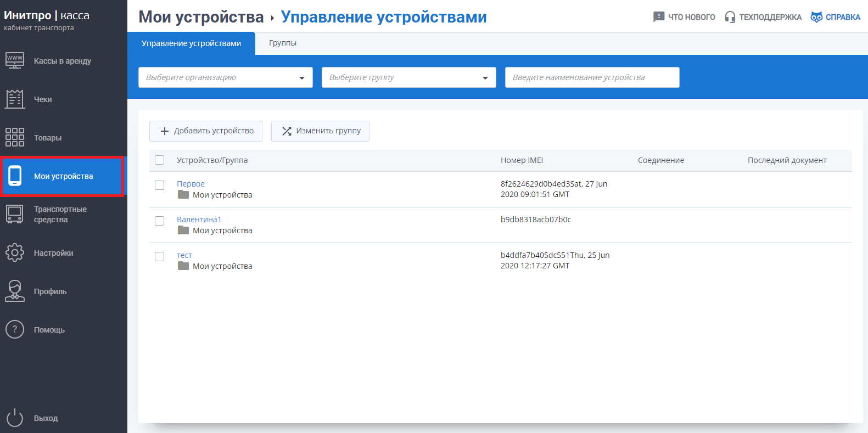
Task: Click the Профиль user icon
Action: pyautogui.click(x=15, y=291)
